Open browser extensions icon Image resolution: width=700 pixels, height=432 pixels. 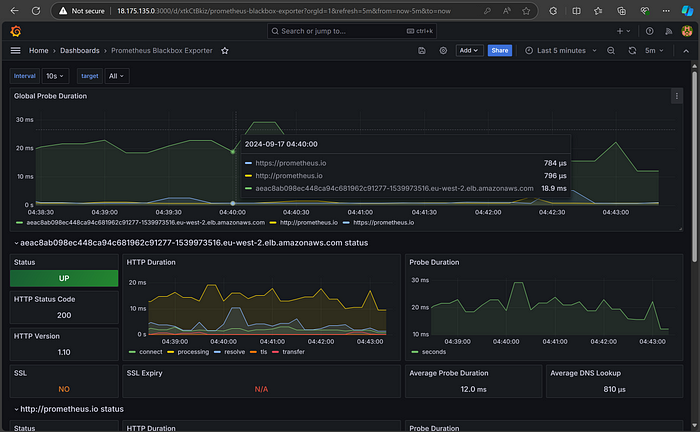pos(553,11)
